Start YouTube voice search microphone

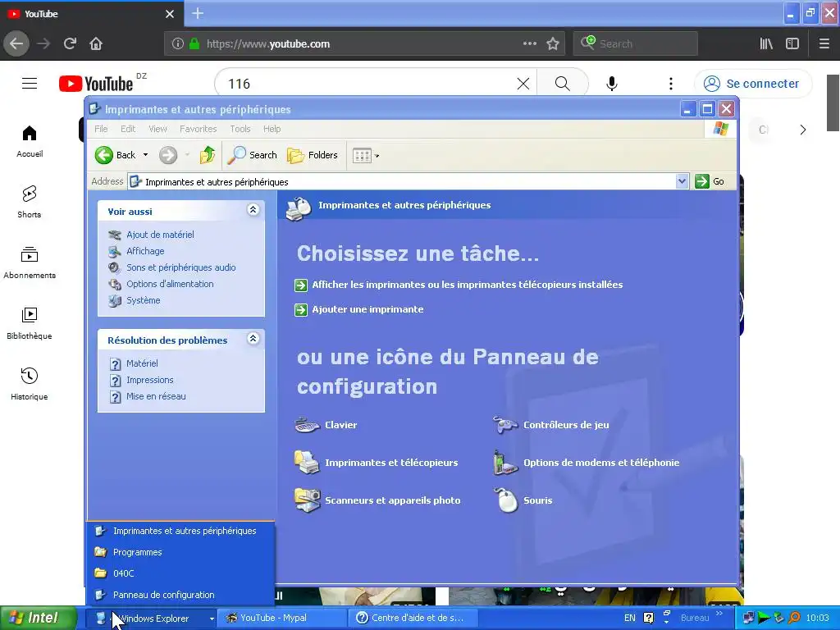(612, 84)
